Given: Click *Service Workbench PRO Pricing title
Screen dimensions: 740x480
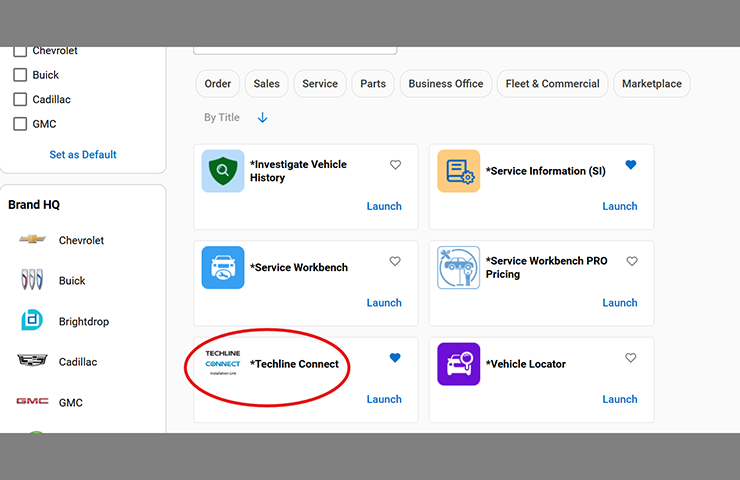Looking at the screenshot, I should (x=547, y=268).
